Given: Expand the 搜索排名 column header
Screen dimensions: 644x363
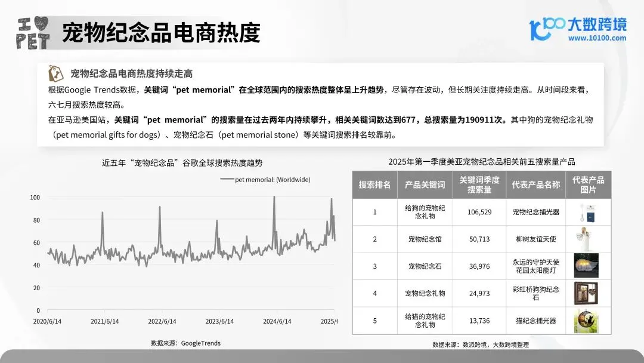Looking at the screenshot, I should [x=374, y=184].
